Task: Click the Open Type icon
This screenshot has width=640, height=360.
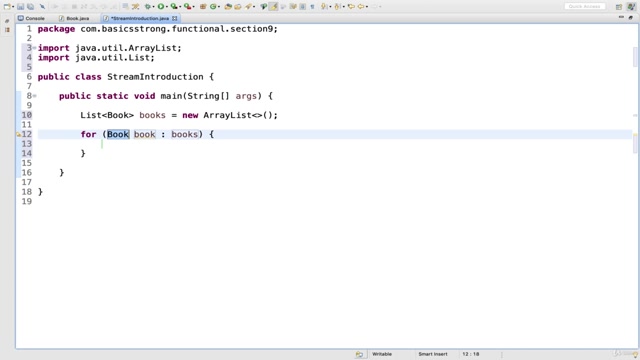Action: point(228,7)
